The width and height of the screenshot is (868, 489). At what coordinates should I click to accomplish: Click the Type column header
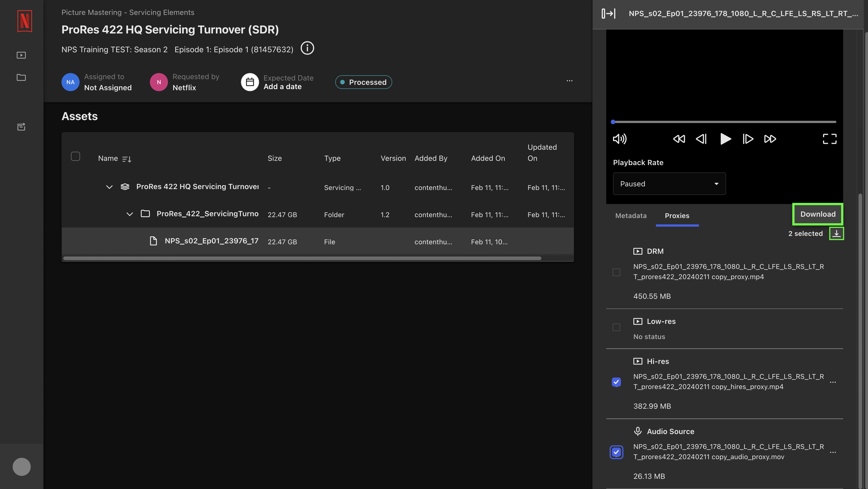pos(332,158)
